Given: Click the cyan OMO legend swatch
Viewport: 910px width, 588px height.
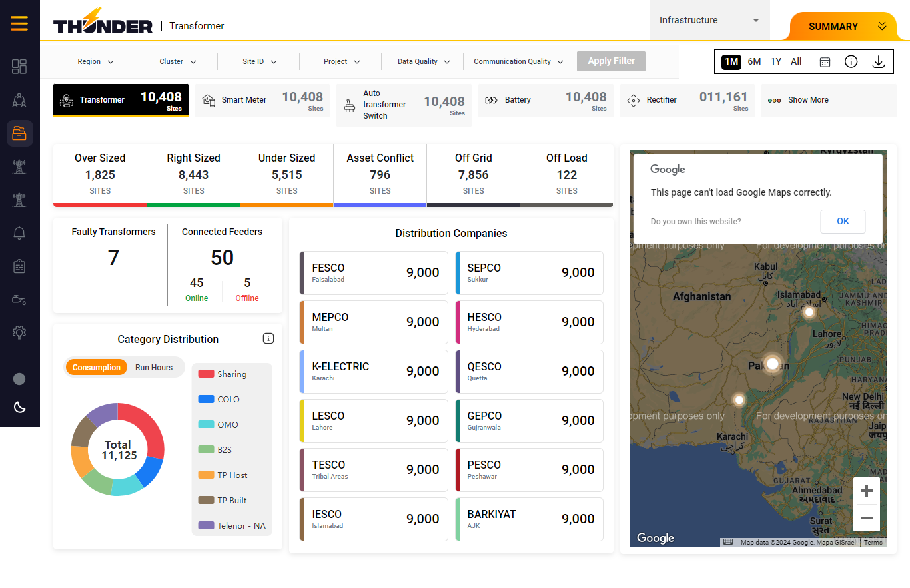Looking at the screenshot, I should (x=206, y=425).
